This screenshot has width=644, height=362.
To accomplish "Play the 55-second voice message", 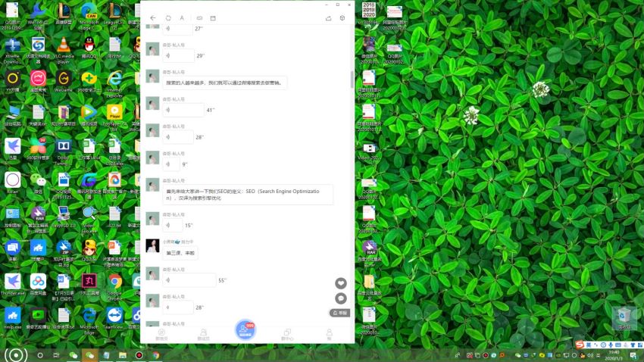I will tap(189, 280).
